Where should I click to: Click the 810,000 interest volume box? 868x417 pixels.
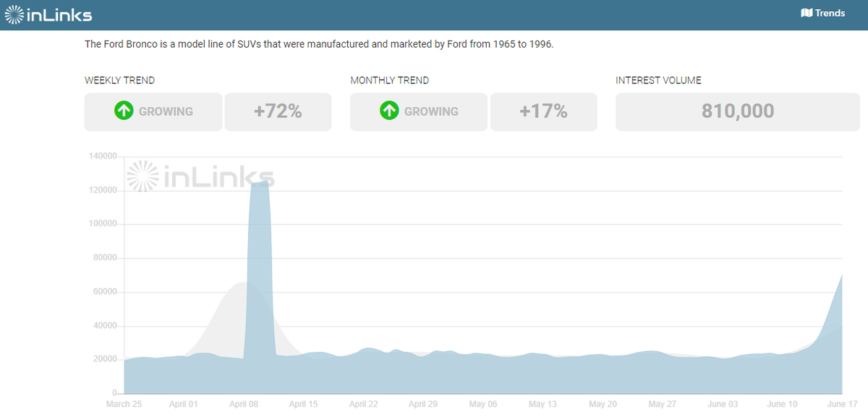[738, 111]
